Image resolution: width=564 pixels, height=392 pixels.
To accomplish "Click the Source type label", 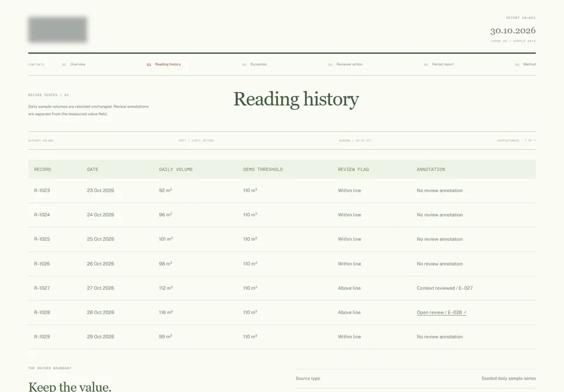I will coord(308,378).
